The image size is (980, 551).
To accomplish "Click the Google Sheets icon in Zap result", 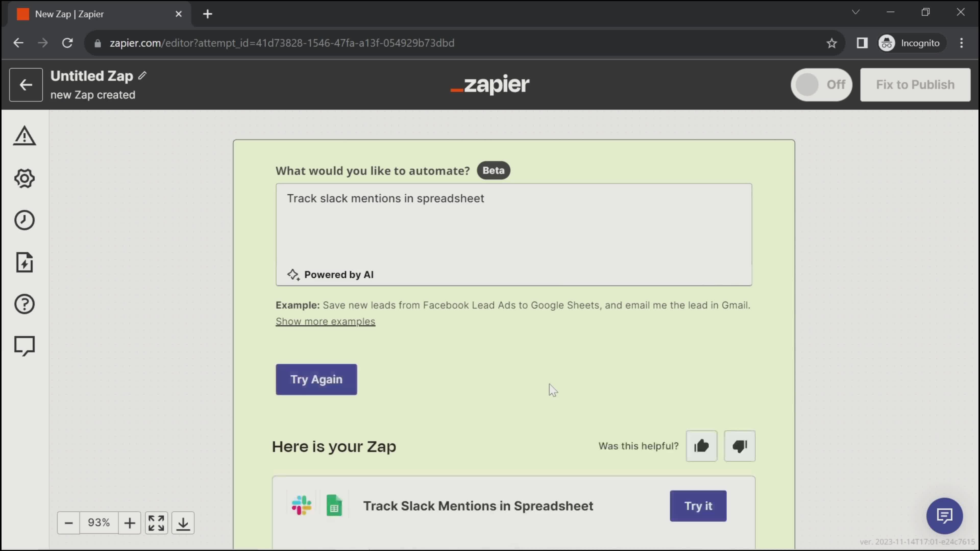I will click(334, 506).
